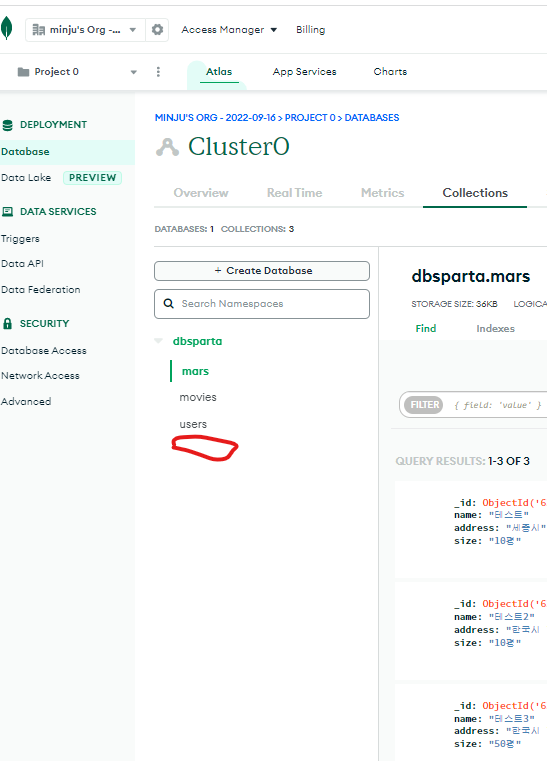
Task: Select the movies collection
Action: pyautogui.click(x=198, y=397)
